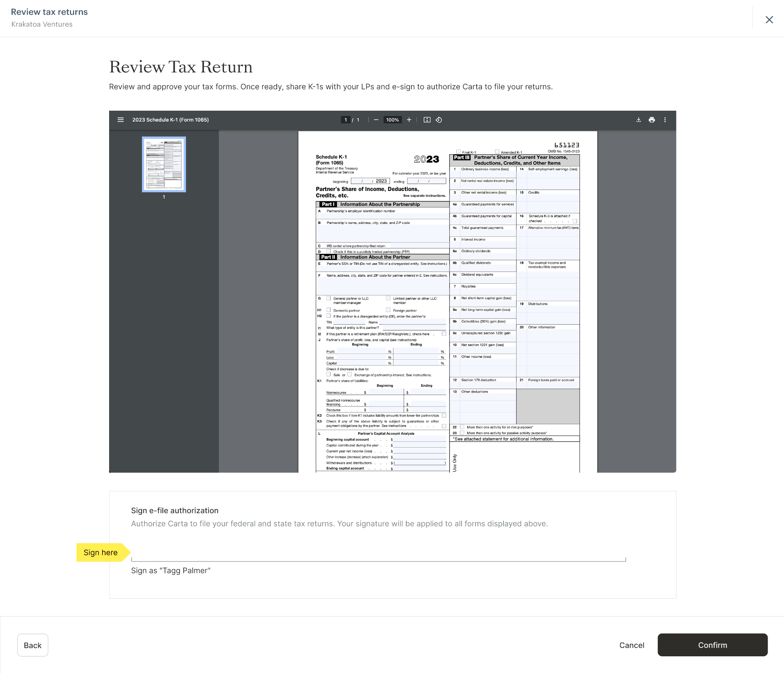
Task: Print the tax form
Action: coord(652,120)
